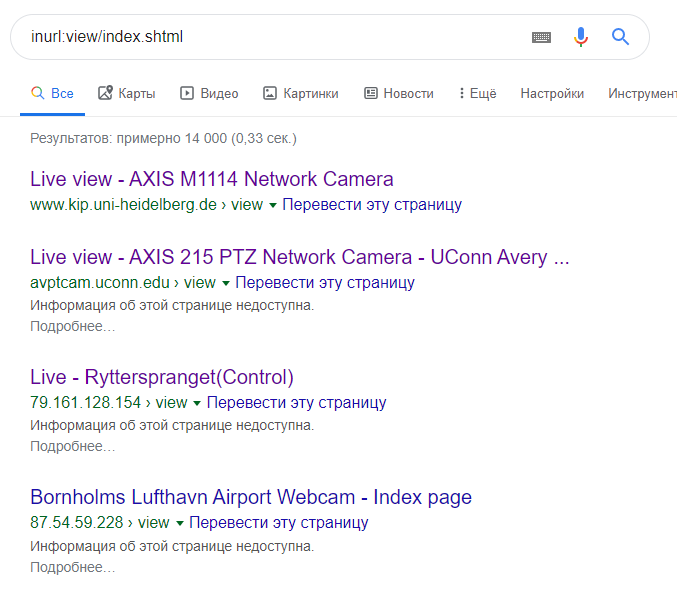Viewport: 677px width, 595px height.
Task: Expand the Ещё more menu
Action: coord(478,93)
